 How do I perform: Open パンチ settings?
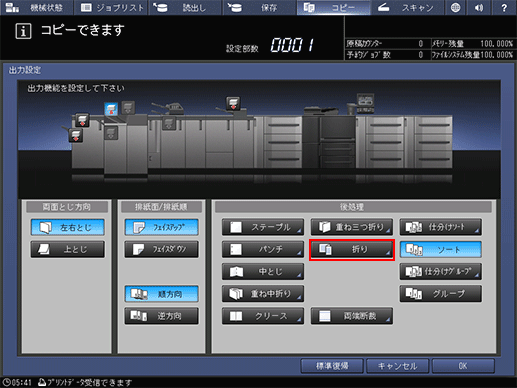pos(263,249)
